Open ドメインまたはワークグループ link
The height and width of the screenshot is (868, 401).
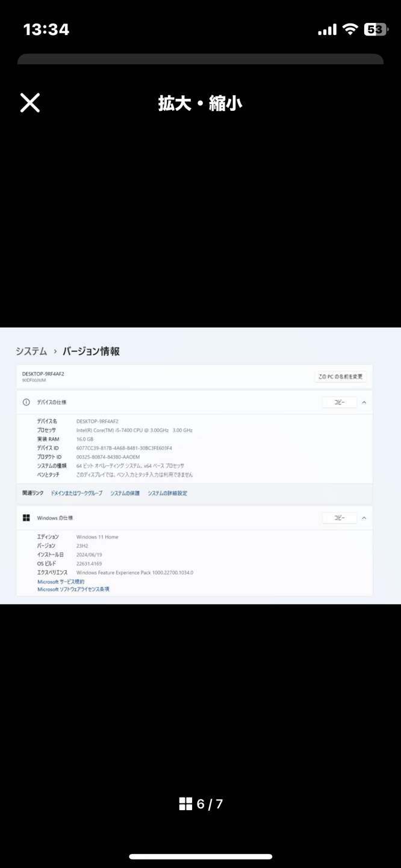click(x=76, y=493)
